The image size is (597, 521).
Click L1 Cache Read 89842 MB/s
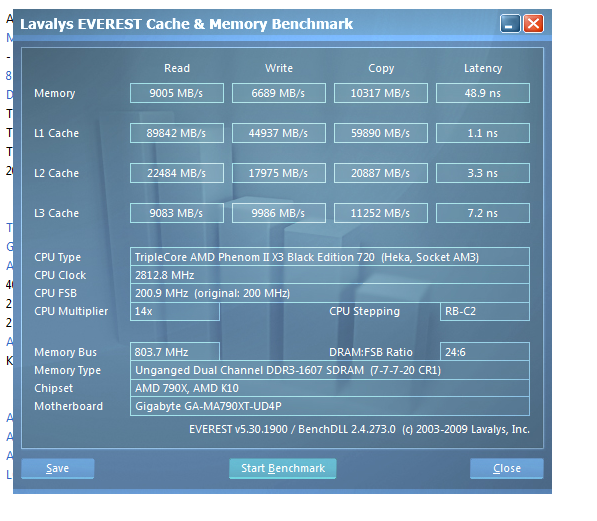177,133
